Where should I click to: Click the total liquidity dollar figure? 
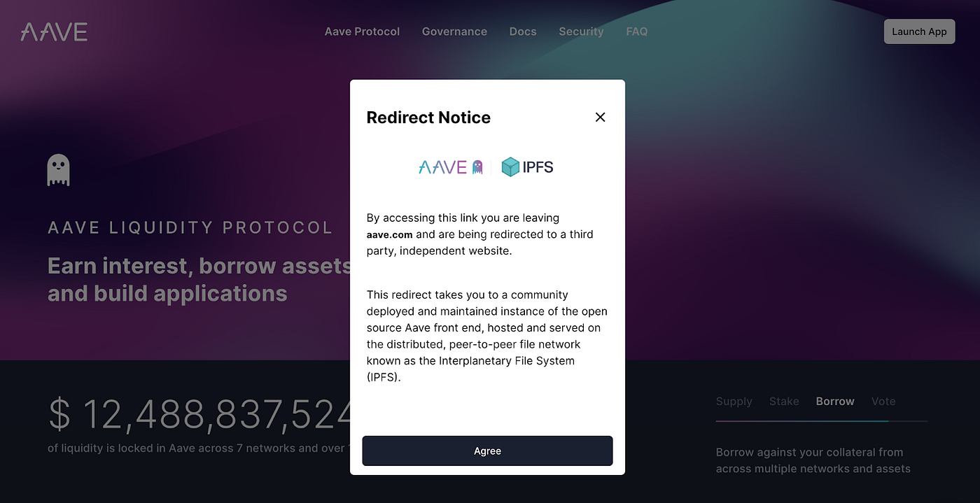pyautogui.click(x=196, y=414)
